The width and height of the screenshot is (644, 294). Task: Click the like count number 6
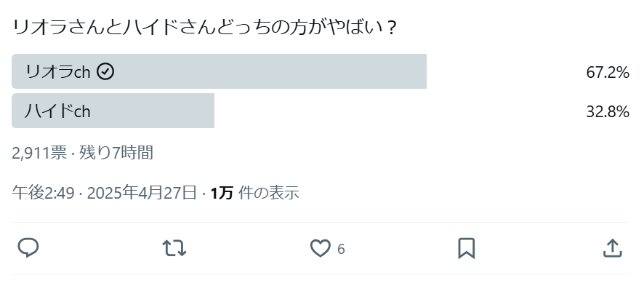click(x=341, y=249)
